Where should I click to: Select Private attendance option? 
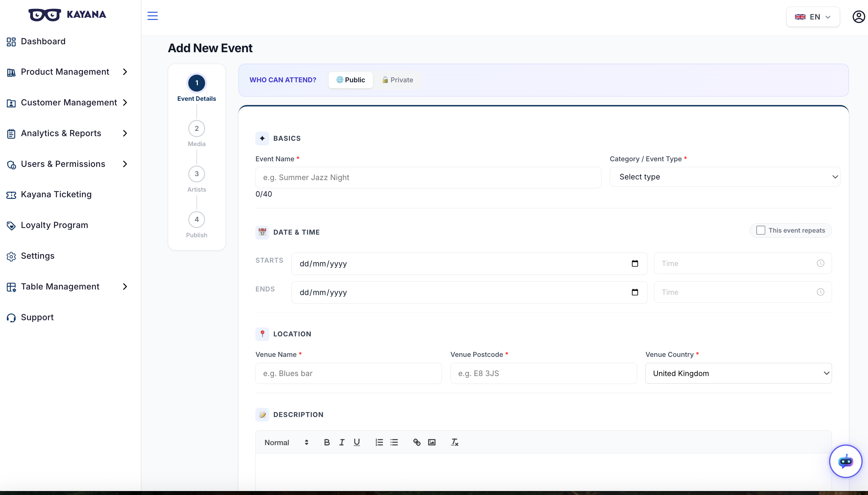[397, 80]
